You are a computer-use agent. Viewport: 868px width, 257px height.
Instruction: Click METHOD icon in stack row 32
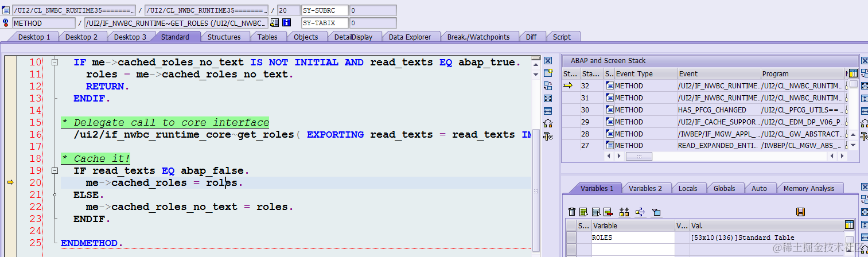609,85
